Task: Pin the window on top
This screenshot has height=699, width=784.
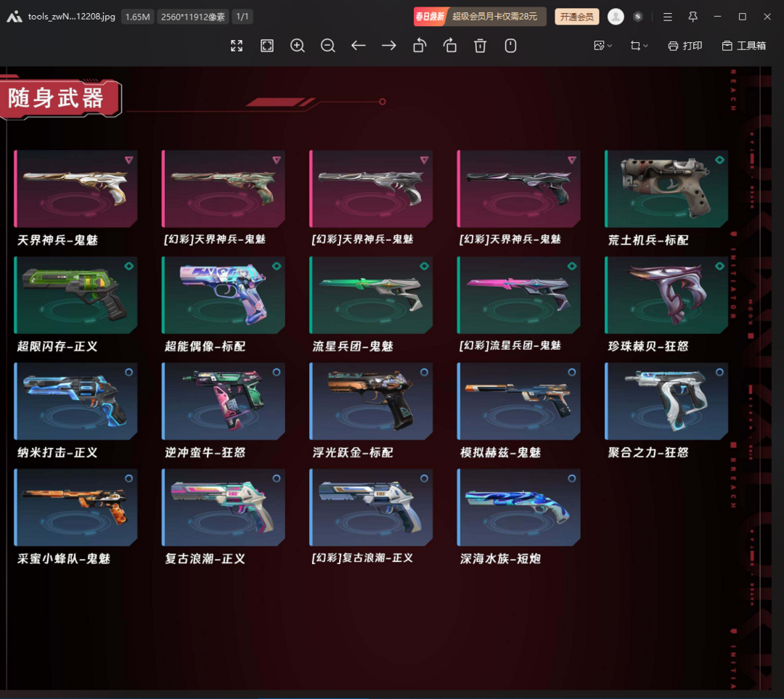Action: (693, 17)
